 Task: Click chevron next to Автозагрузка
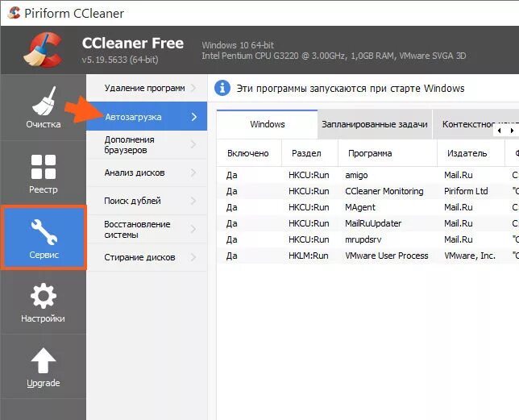click(194, 117)
